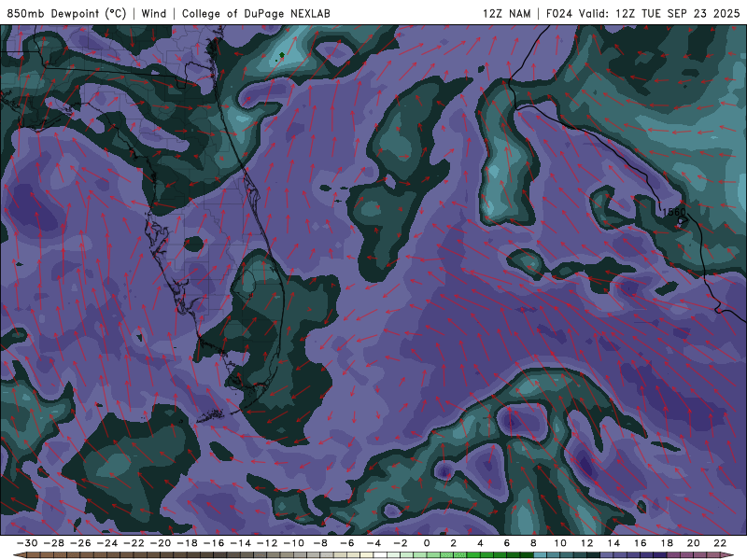The image size is (747, 560).
Task: Click the -24 value on the color scale
Action: [x=107, y=543]
